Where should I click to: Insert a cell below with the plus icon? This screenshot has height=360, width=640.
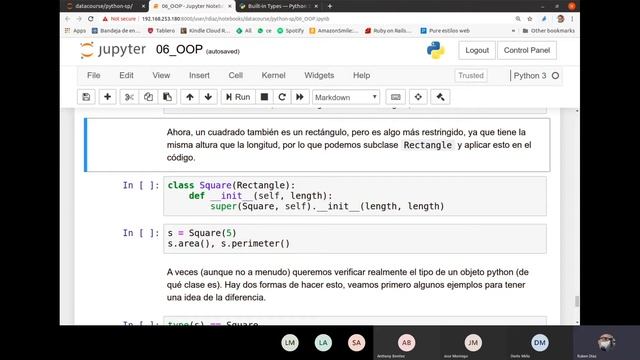(107, 97)
